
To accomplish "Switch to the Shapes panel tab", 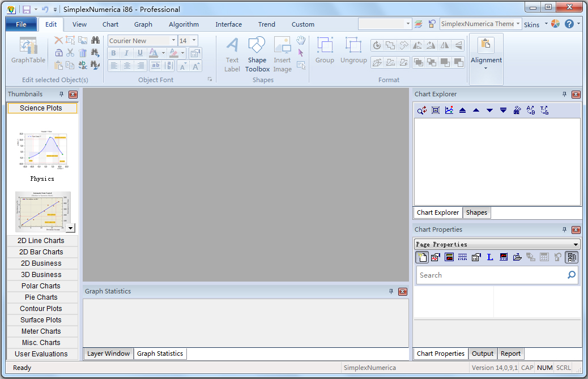I will [476, 212].
